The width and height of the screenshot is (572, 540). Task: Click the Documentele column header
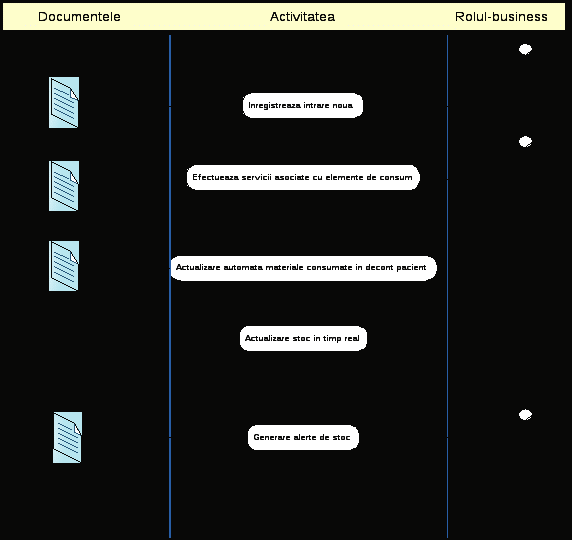click(x=79, y=16)
